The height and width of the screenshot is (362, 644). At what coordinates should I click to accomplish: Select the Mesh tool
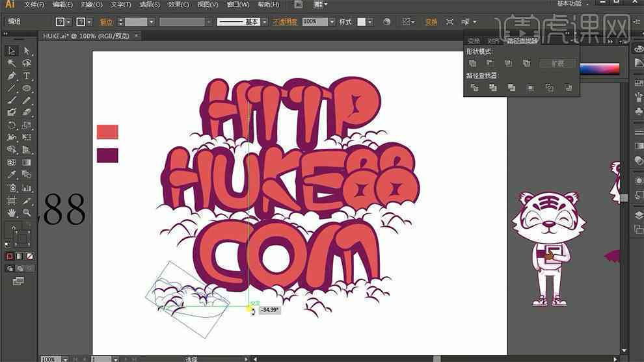[12, 162]
